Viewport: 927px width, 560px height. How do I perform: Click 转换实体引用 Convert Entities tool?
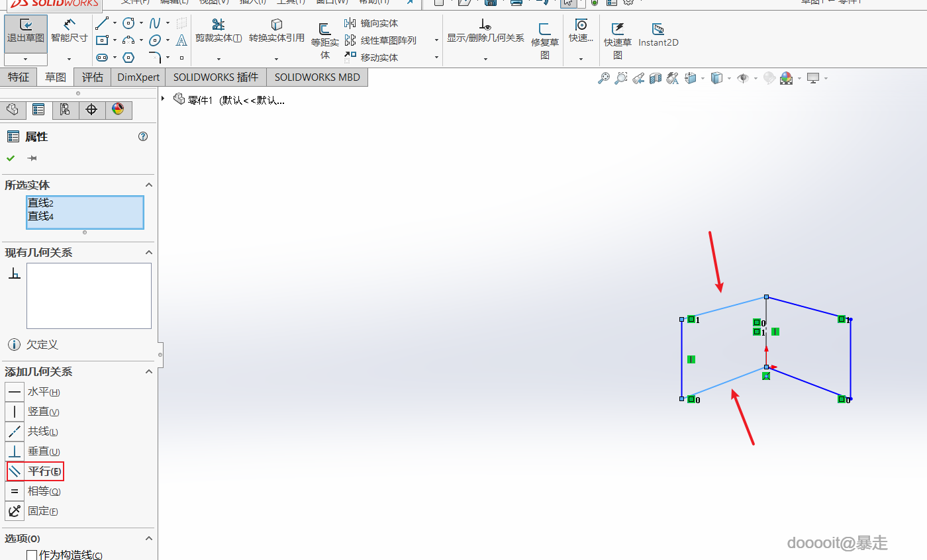(x=277, y=31)
